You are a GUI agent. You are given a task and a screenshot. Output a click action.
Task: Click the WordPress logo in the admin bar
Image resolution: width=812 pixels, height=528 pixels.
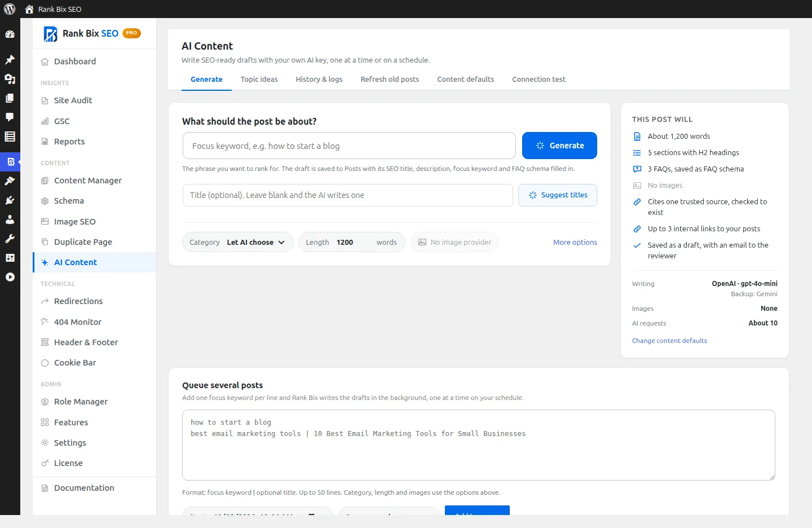(10, 9)
